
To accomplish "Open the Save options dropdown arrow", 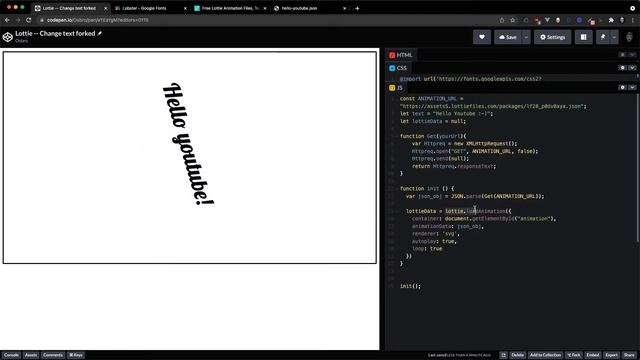I will pyautogui.click(x=526, y=37).
